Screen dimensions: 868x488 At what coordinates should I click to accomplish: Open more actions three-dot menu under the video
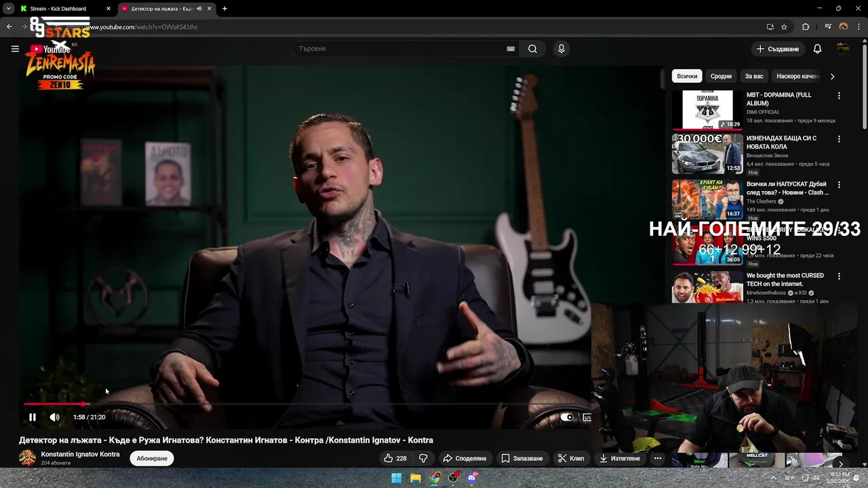[657, 458]
